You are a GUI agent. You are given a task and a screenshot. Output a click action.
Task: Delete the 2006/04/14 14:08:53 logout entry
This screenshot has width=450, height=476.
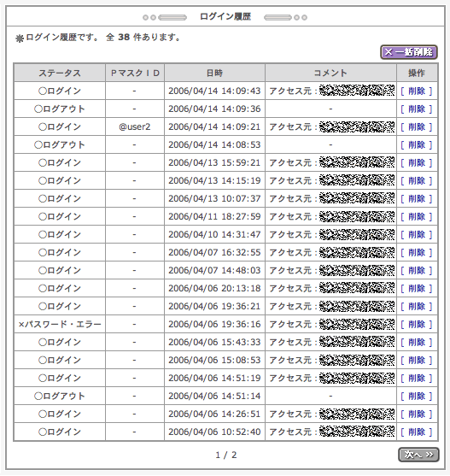(417, 144)
